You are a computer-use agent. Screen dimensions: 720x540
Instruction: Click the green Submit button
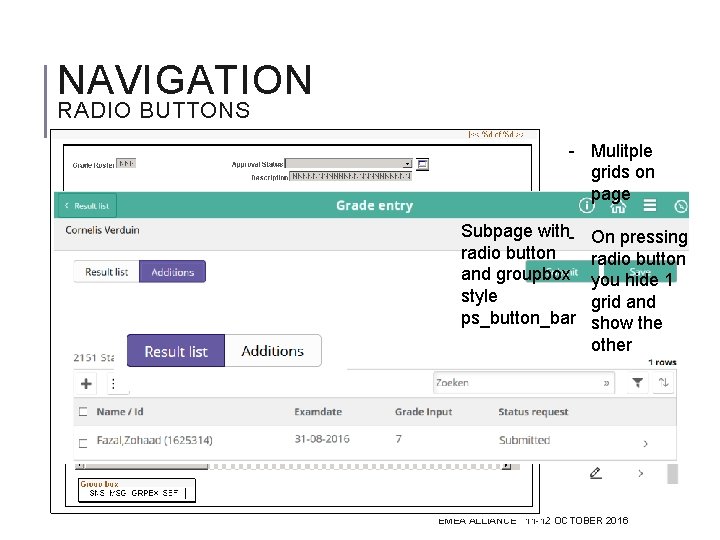[562, 271]
